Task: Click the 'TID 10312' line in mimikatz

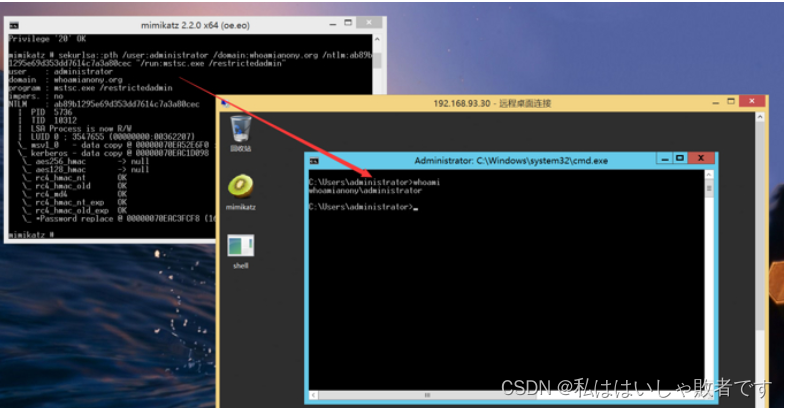Action: pos(53,121)
